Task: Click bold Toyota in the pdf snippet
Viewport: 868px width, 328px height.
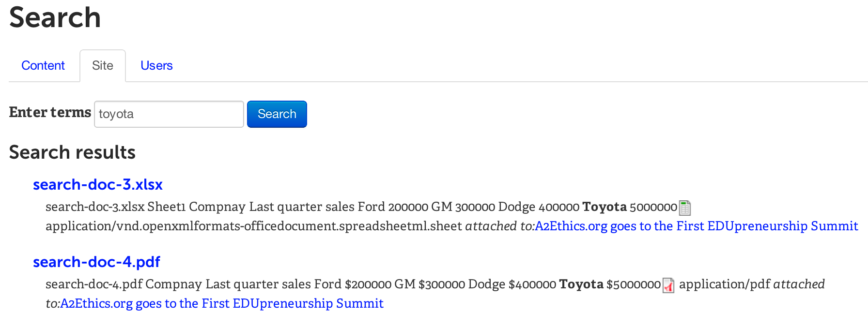Action: (581, 284)
